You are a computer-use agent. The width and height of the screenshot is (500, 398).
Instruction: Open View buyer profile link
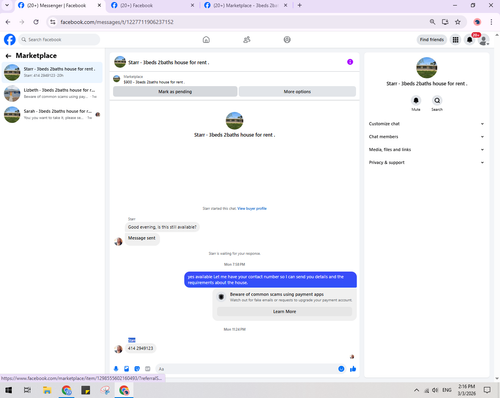(252, 209)
